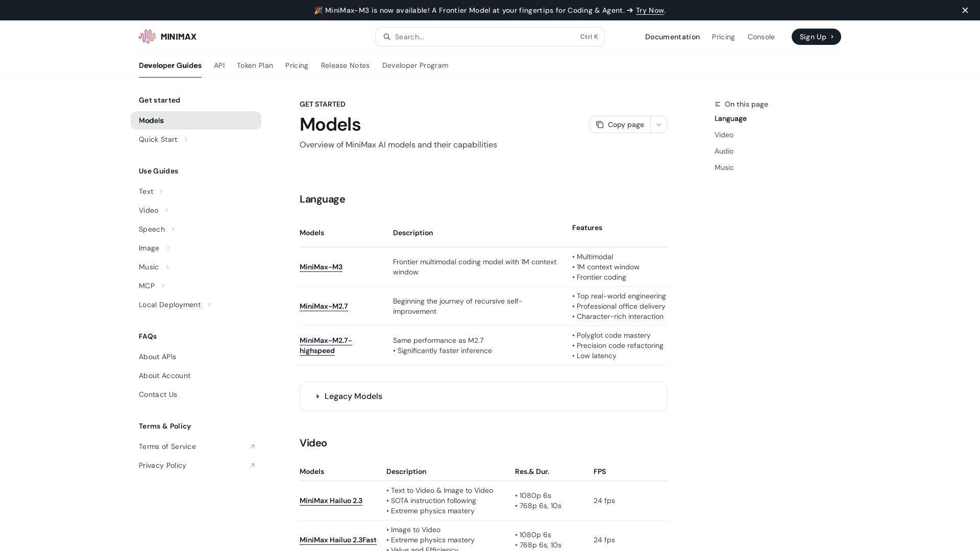Click the MiniMax logo icon
The image size is (980, 551).
(x=147, y=37)
